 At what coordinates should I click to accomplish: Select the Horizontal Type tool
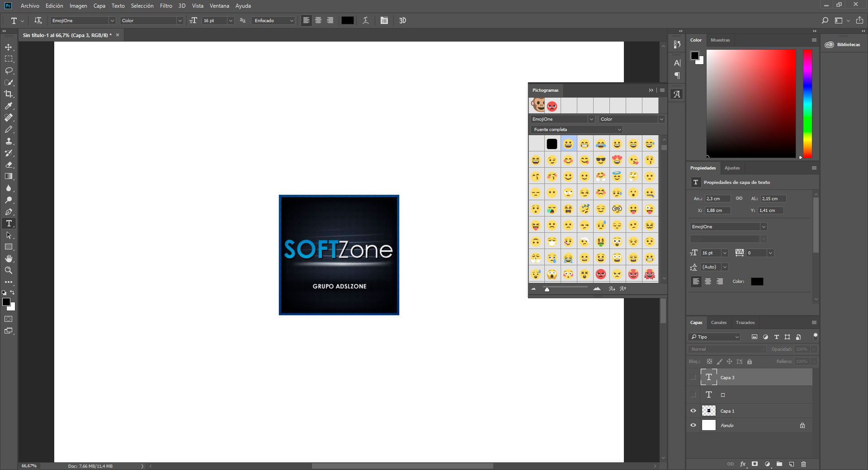(x=9, y=223)
